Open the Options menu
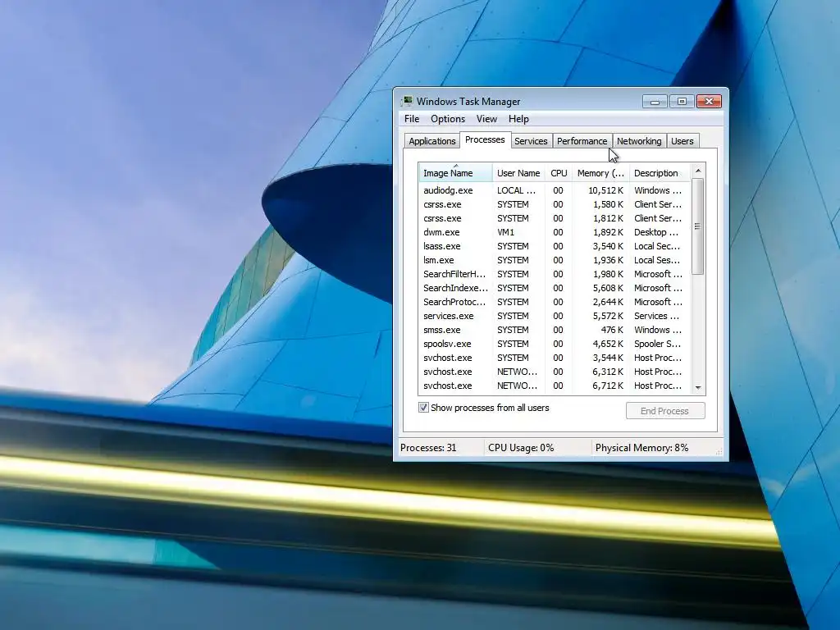 point(448,119)
